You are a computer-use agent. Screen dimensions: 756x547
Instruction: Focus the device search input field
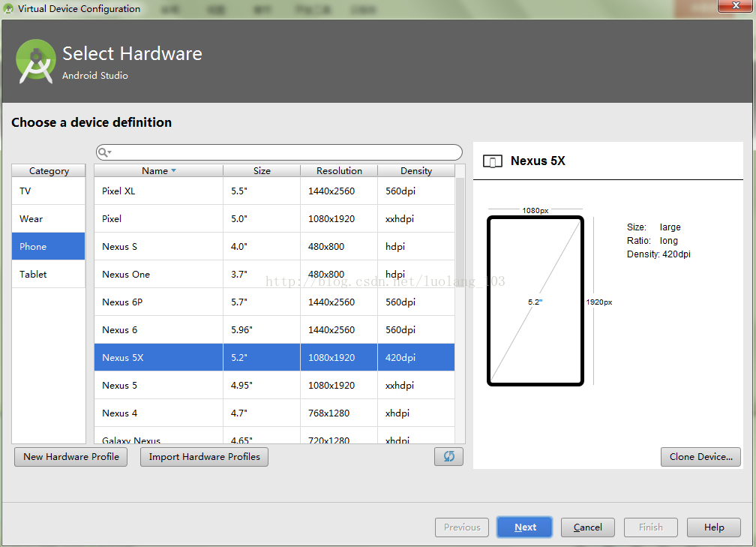click(279, 152)
